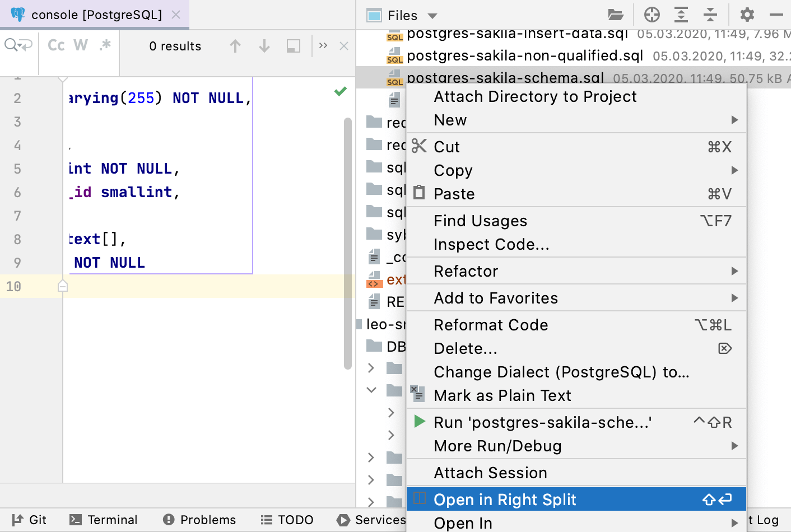Toggle Words (W) search option

click(81, 45)
